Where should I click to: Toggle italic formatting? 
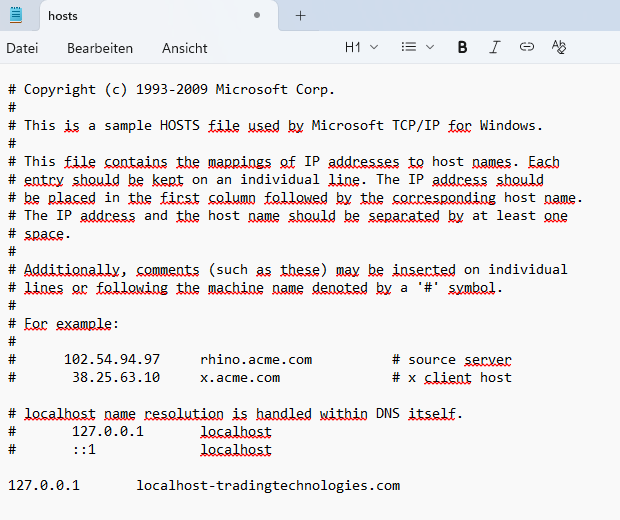tap(494, 47)
